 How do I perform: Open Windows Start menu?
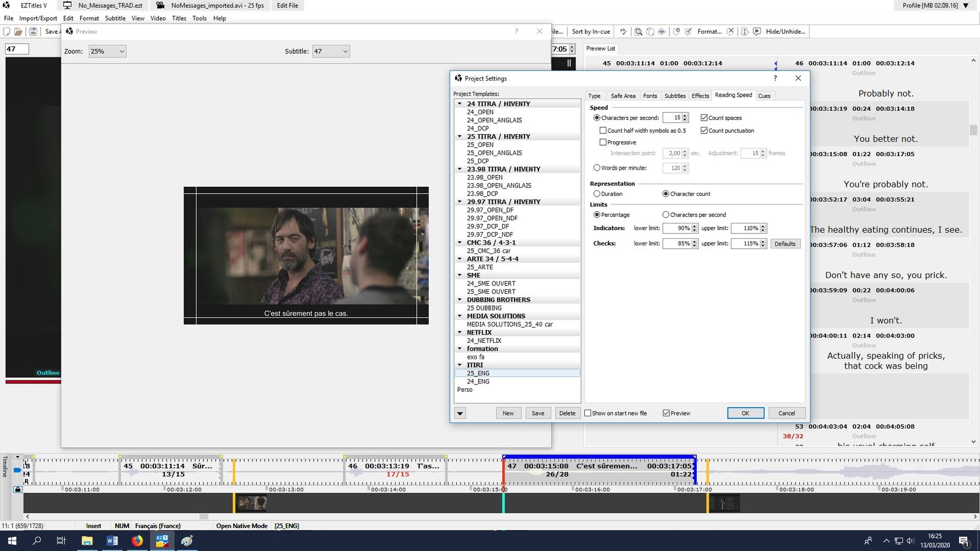pos(12,541)
